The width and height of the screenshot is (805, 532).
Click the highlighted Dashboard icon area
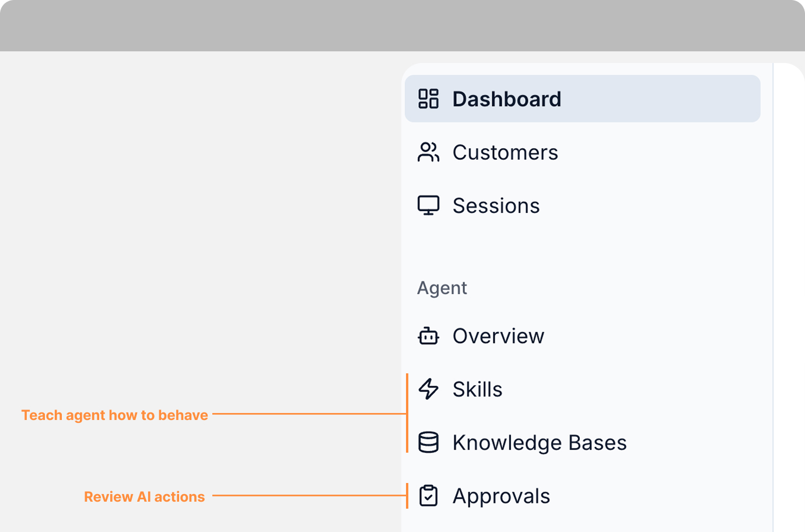pyautogui.click(x=429, y=99)
